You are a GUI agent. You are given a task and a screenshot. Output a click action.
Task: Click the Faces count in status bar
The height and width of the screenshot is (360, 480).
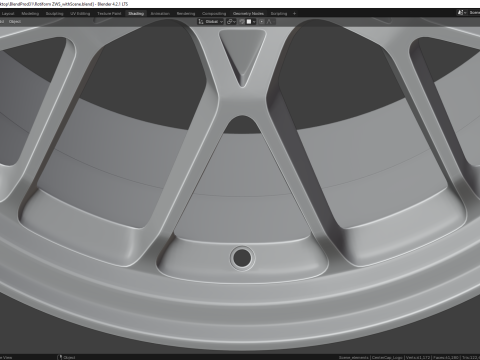[447, 357]
